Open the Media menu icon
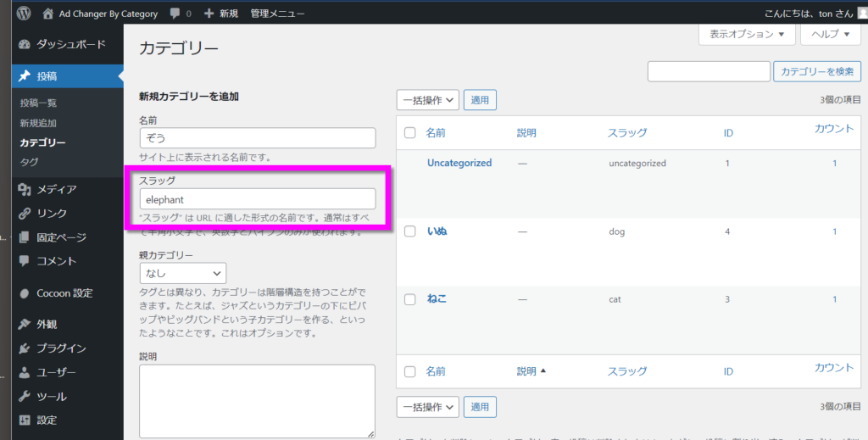The height and width of the screenshot is (440, 868). pos(25,189)
